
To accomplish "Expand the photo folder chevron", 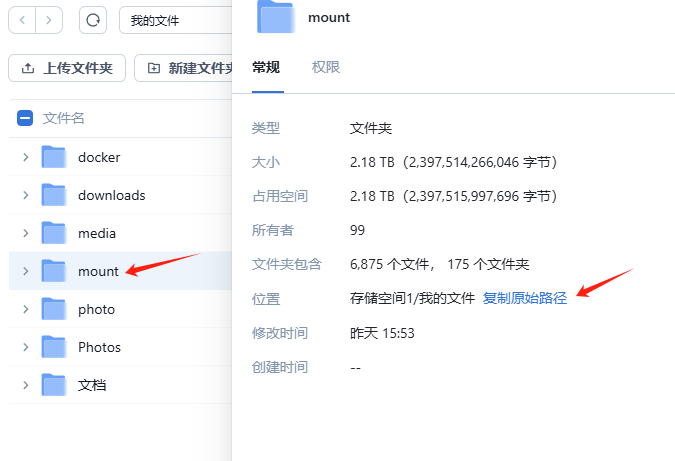I will click(x=25, y=309).
